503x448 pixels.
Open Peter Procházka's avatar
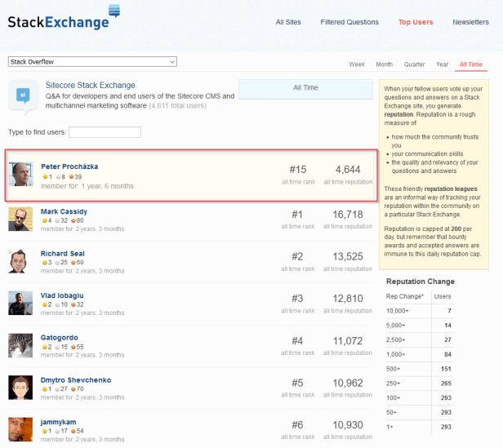click(x=21, y=174)
